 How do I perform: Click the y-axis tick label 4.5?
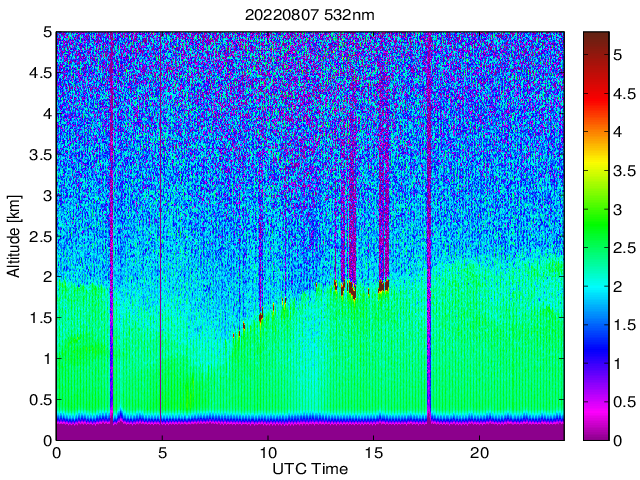click(40, 73)
